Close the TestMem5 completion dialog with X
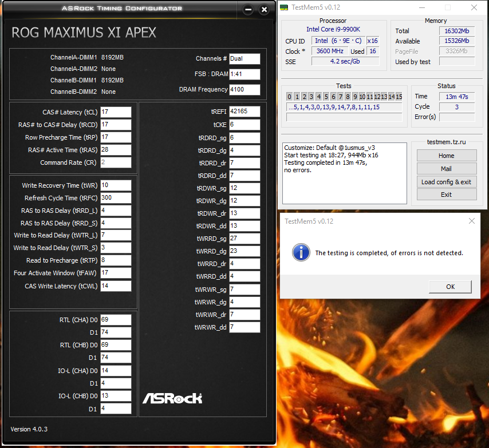Image resolution: width=489 pixels, height=448 pixels. 472,221
